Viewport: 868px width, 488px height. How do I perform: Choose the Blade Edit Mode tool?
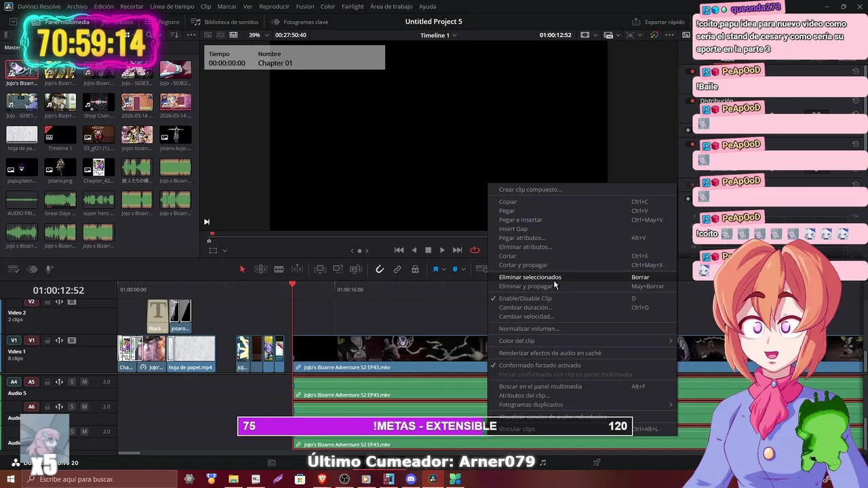tap(279, 269)
